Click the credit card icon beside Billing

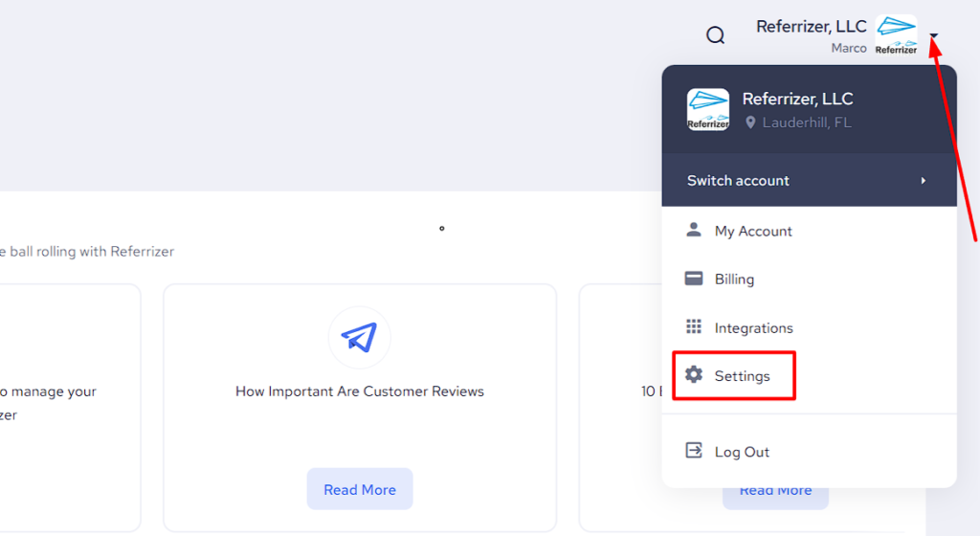694,279
